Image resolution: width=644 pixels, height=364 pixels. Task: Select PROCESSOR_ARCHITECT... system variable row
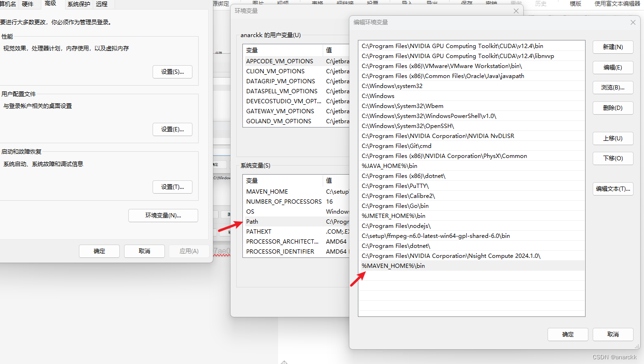pos(296,242)
